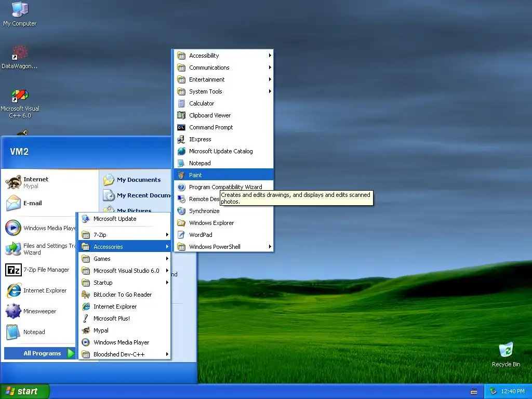Image resolution: width=532 pixels, height=399 pixels.
Task: Click the System Tools folder label
Action: 206,91
